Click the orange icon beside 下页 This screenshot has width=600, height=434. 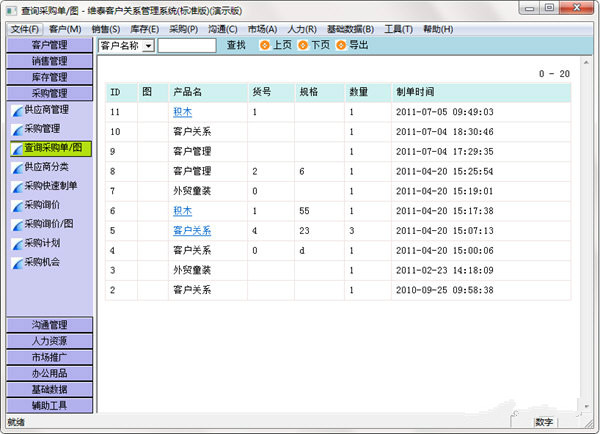click(x=303, y=46)
